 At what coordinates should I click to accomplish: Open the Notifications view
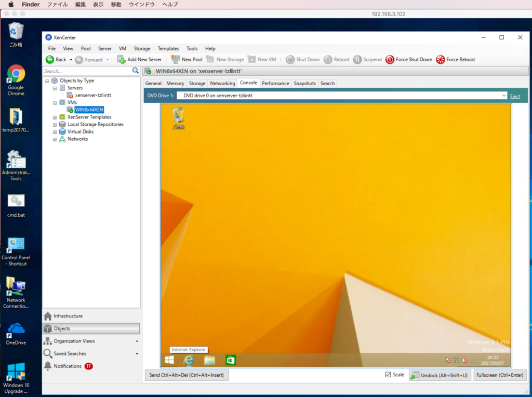coord(91,366)
